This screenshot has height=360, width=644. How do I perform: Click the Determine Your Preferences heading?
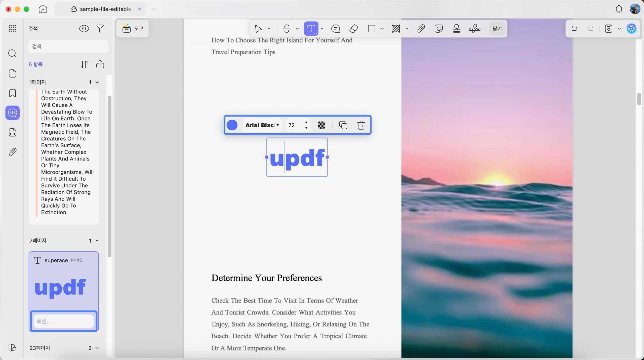(266, 278)
